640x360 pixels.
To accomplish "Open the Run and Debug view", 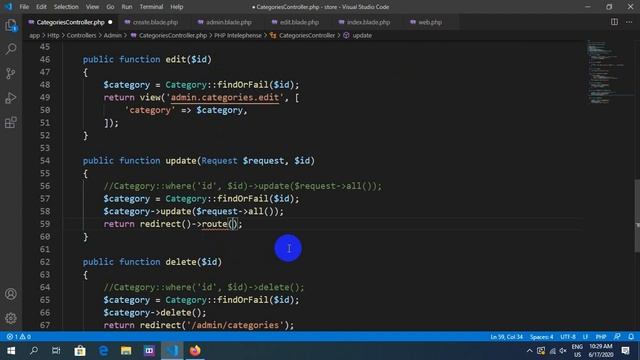I will tap(11, 98).
